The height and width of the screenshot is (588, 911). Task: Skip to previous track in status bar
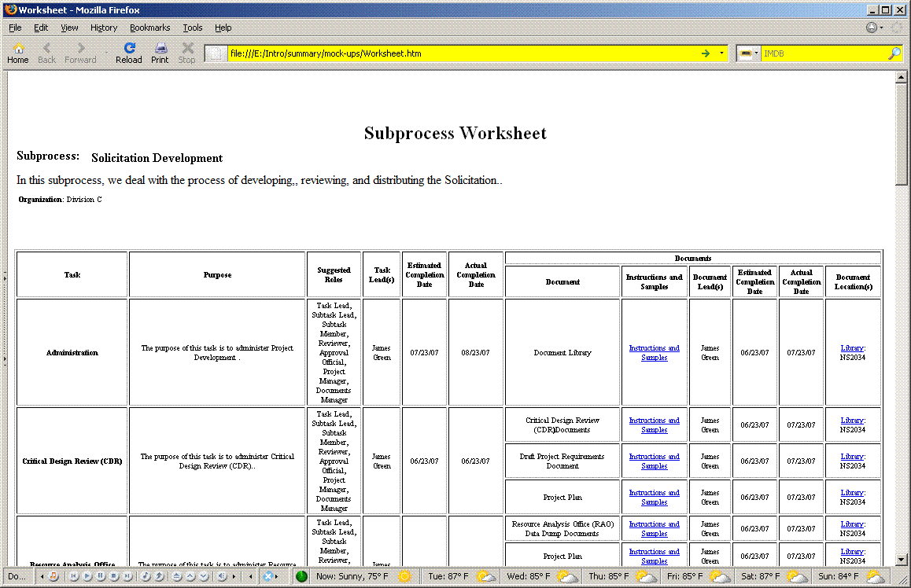click(74, 576)
